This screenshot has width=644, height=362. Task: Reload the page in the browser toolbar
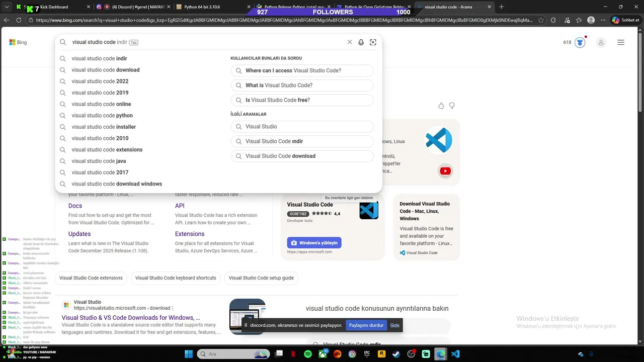tap(19, 20)
